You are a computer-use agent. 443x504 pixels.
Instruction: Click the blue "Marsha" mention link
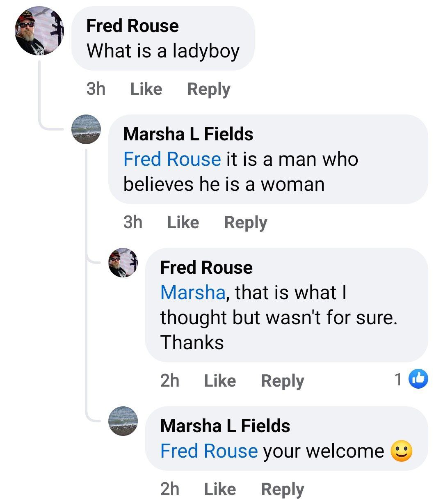pyautogui.click(x=192, y=293)
